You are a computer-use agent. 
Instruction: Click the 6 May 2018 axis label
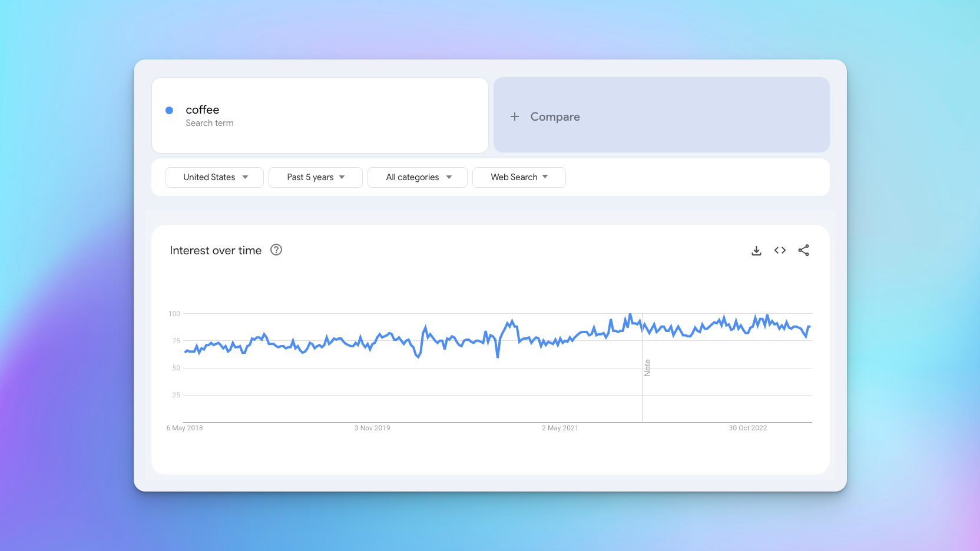184,428
